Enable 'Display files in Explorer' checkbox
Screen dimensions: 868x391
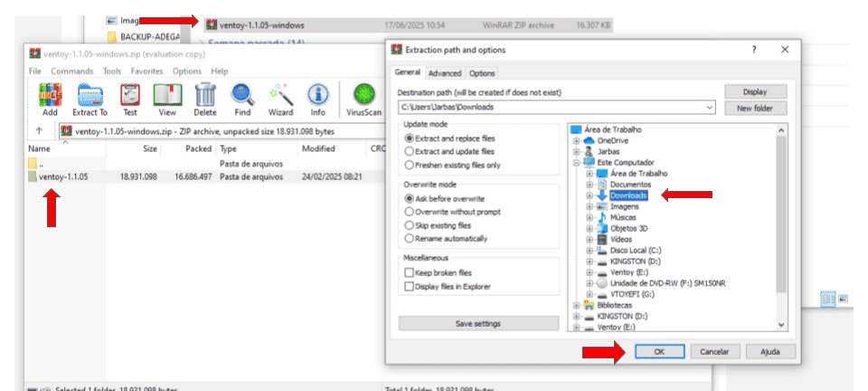(x=410, y=286)
